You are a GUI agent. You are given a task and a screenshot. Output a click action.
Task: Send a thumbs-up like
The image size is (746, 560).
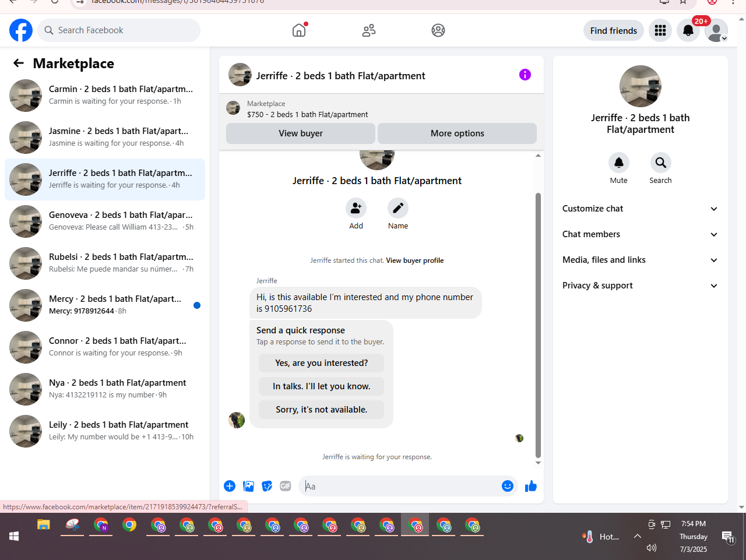[x=531, y=486]
